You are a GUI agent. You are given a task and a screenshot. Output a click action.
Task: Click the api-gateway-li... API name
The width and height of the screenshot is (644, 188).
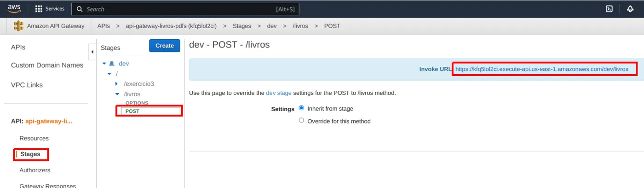[49, 121]
